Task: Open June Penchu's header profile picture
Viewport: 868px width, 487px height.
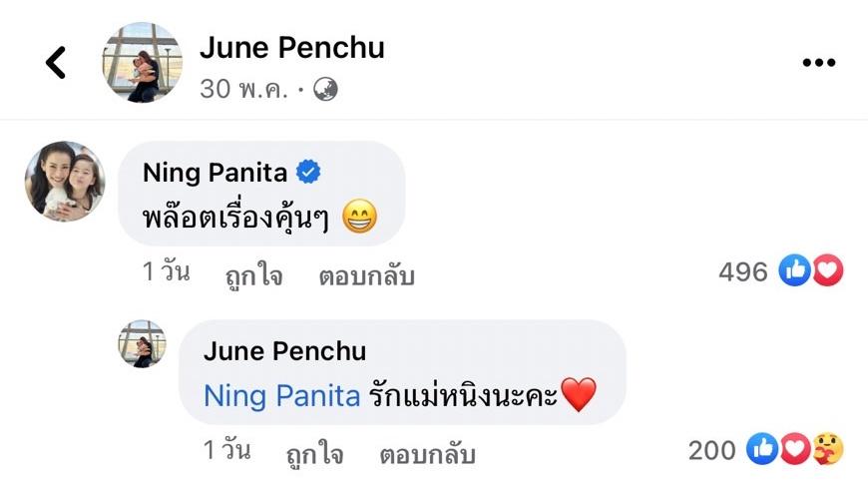Action: tap(142, 62)
